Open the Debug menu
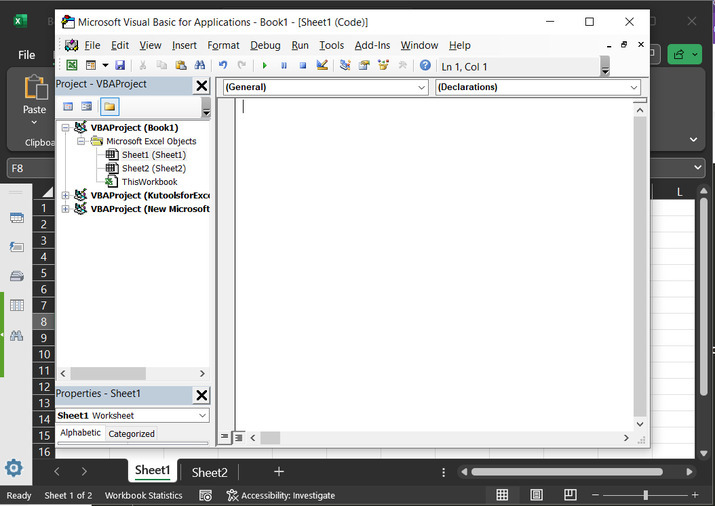715x506 pixels. pos(265,45)
